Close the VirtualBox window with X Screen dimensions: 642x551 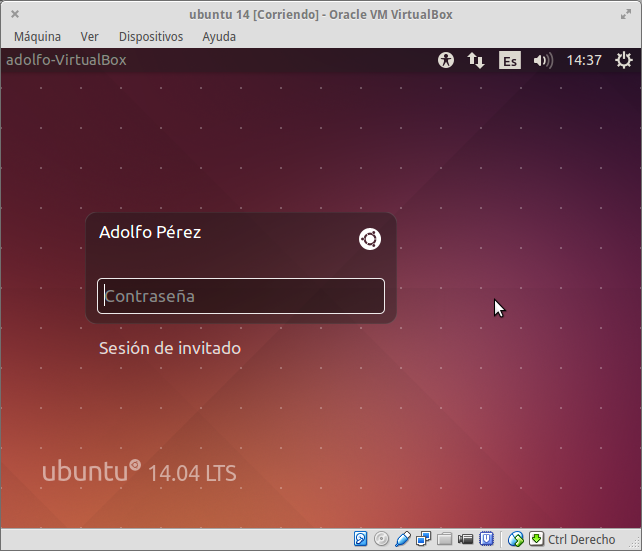(15, 14)
